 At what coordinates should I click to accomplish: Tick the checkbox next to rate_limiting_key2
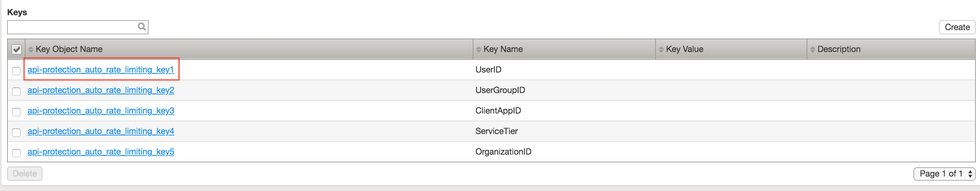16,91
